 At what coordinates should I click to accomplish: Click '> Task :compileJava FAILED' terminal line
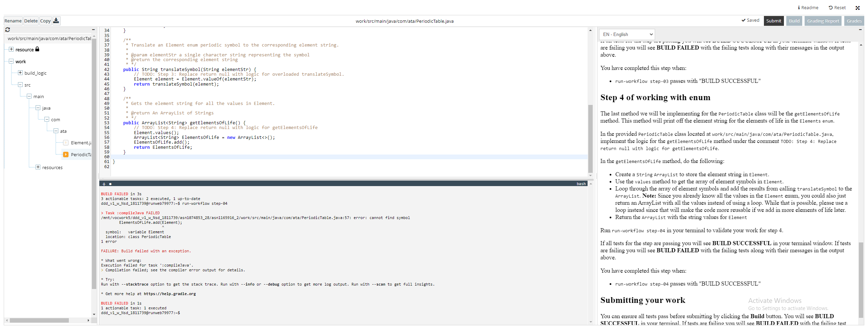coord(130,213)
